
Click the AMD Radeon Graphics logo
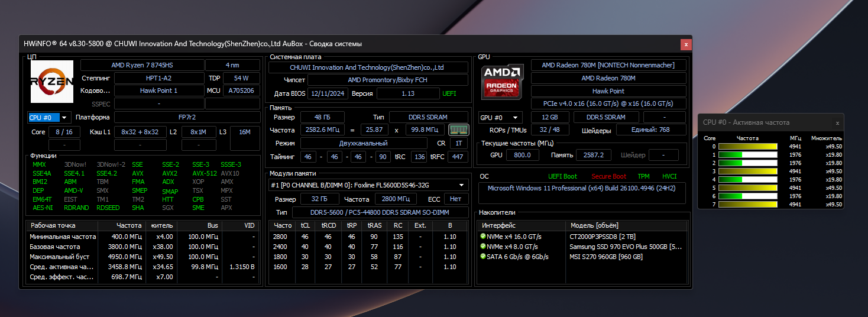pos(503,82)
